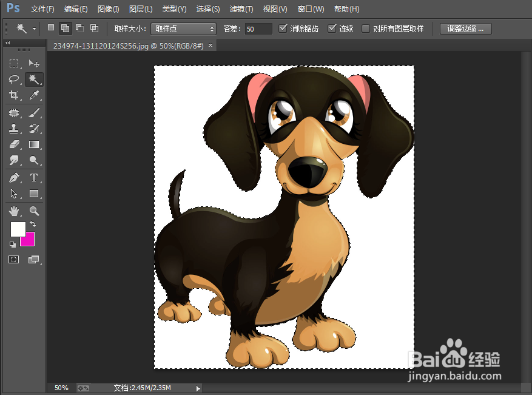Choose New Selection mode

click(51, 28)
